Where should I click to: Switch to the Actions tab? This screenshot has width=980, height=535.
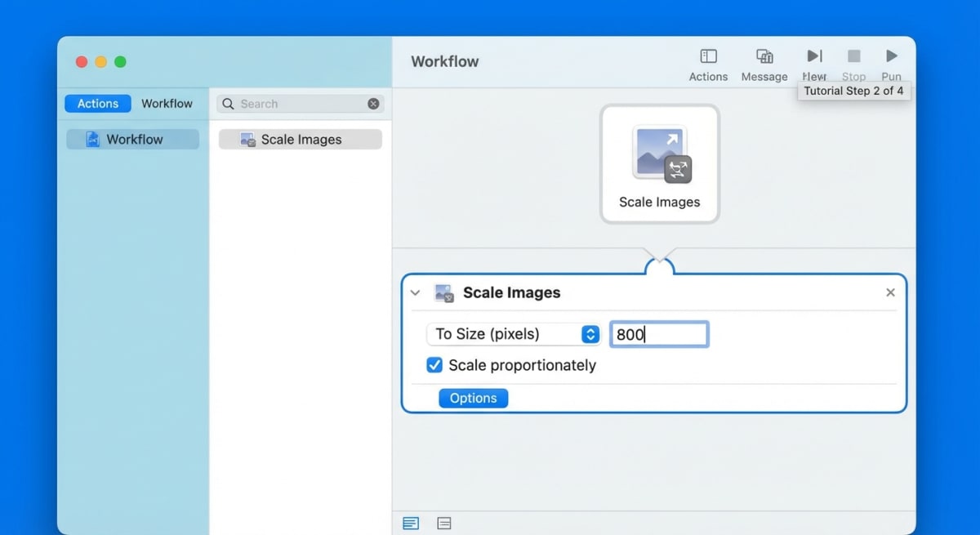click(96, 103)
